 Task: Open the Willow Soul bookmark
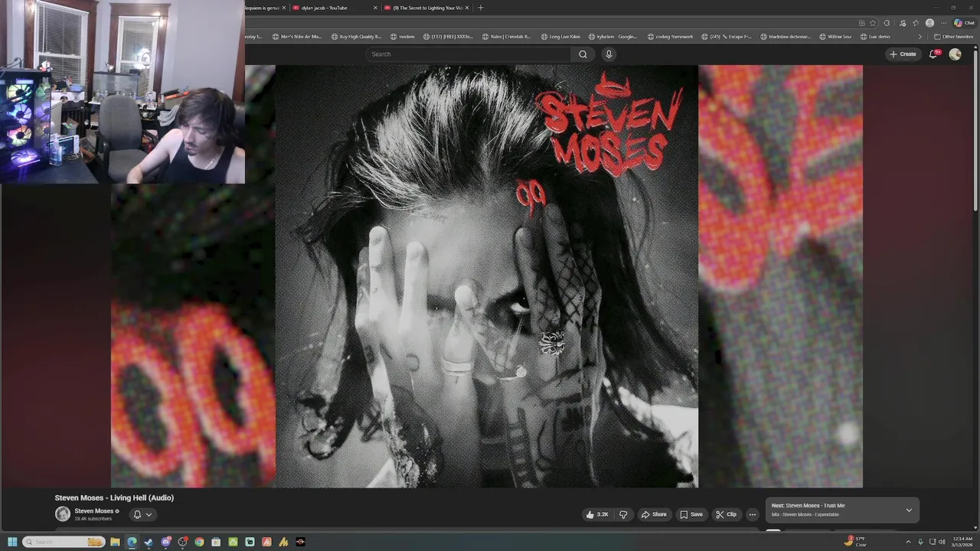coord(835,37)
